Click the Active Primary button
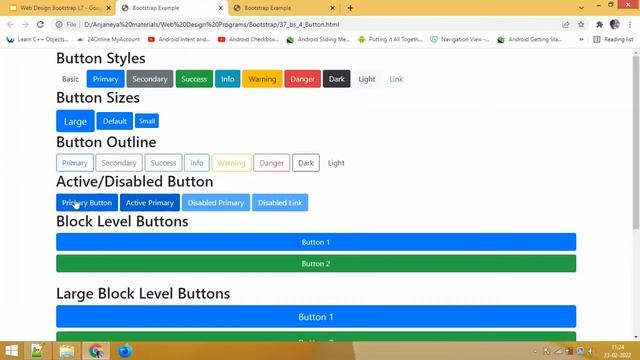 150,202
